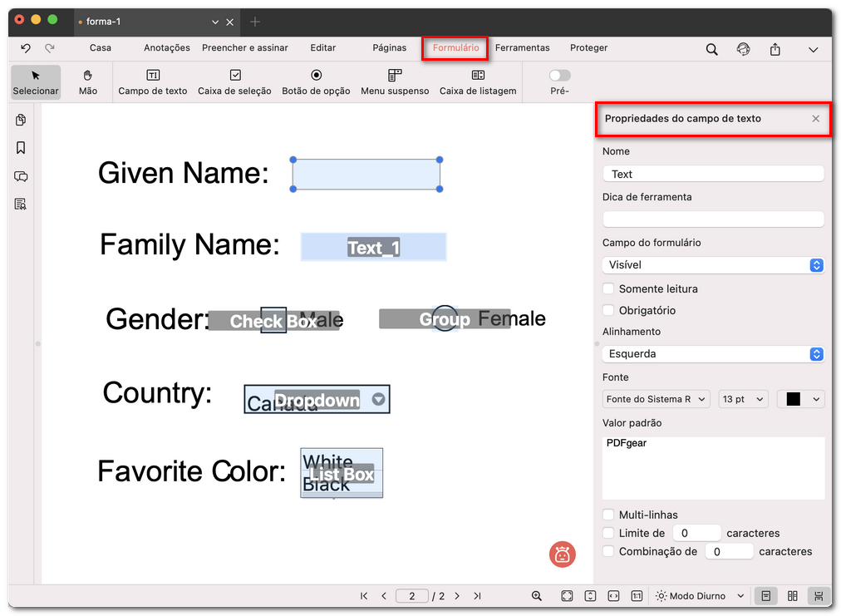
Task: Select the Campo de texto tool
Action: 153,81
